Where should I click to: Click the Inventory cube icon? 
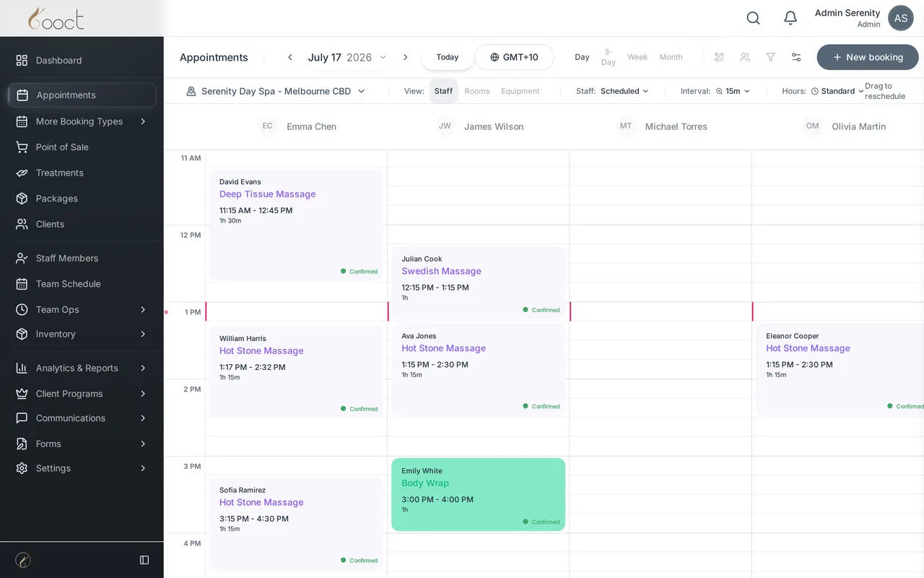coord(22,334)
